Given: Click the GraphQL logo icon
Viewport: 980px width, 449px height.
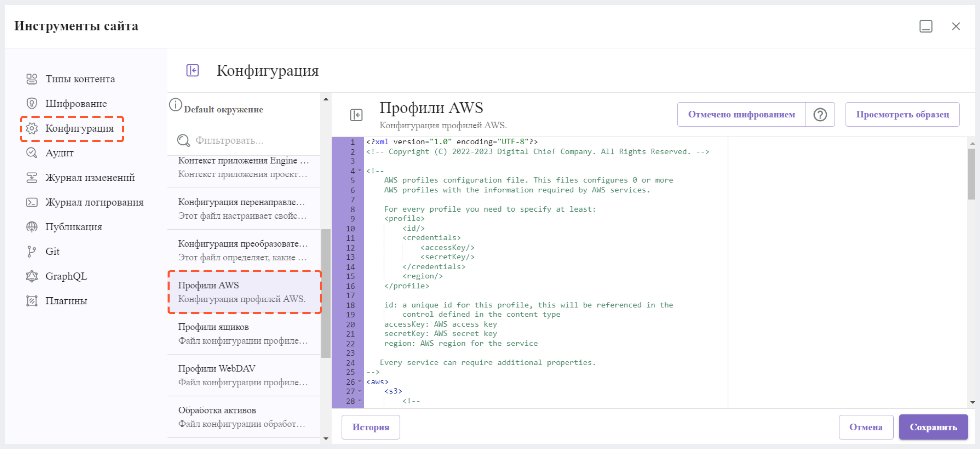Looking at the screenshot, I should point(31,276).
